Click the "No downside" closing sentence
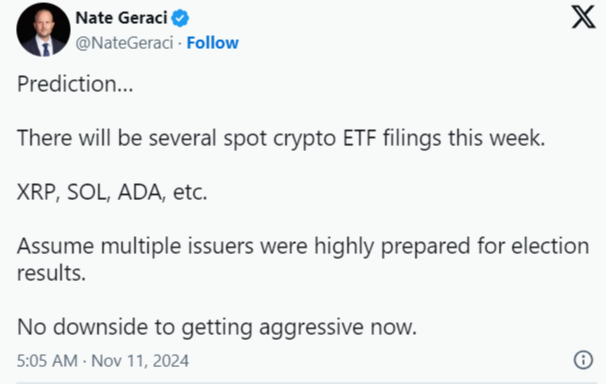This screenshot has width=606, height=384. click(x=217, y=328)
